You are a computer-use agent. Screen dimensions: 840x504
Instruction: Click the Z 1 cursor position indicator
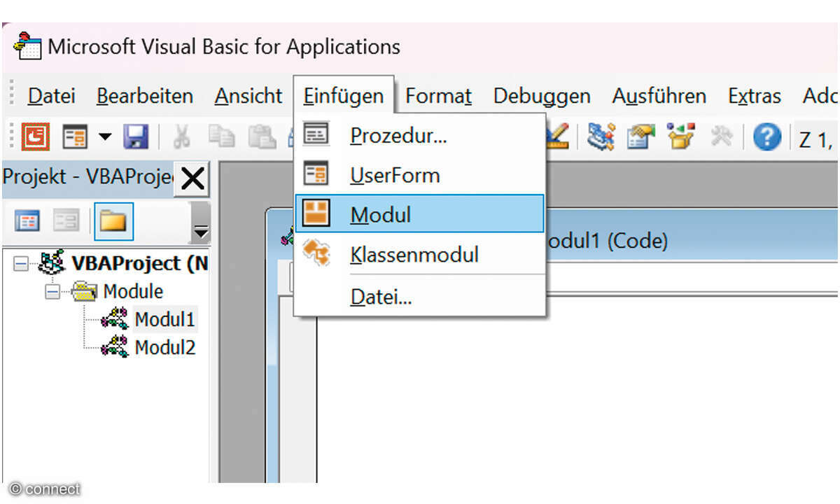click(x=814, y=139)
